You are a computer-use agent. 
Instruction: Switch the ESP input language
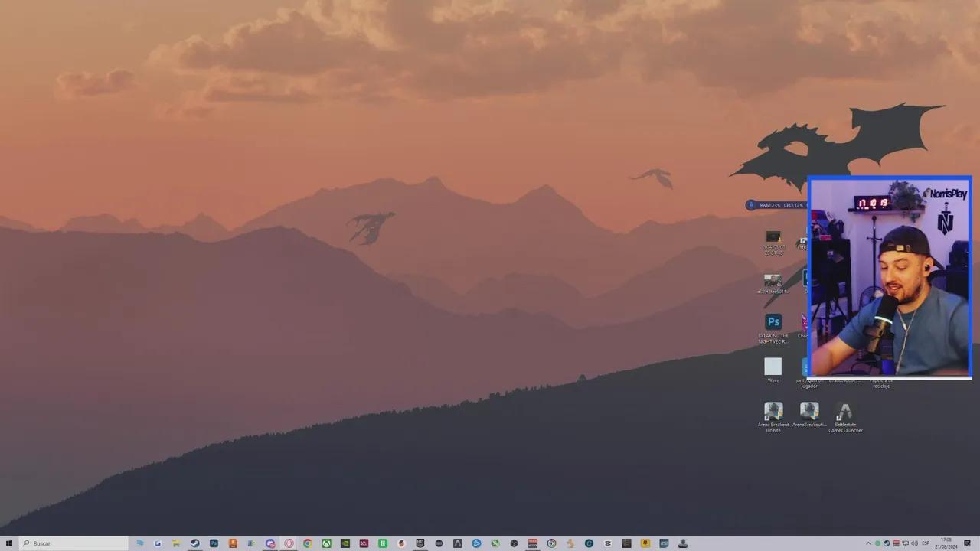tap(926, 543)
